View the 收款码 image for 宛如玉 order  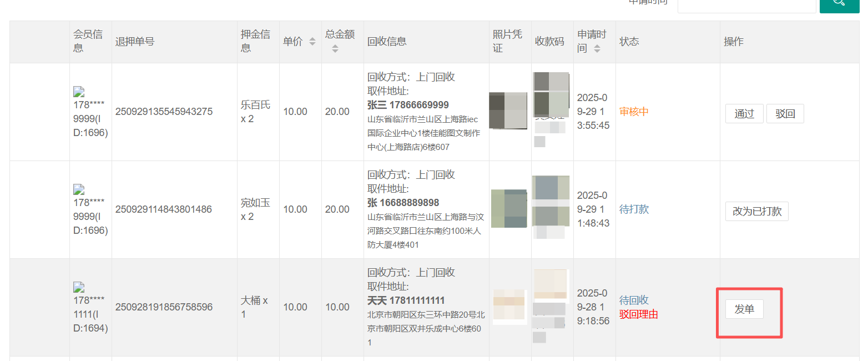point(551,200)
